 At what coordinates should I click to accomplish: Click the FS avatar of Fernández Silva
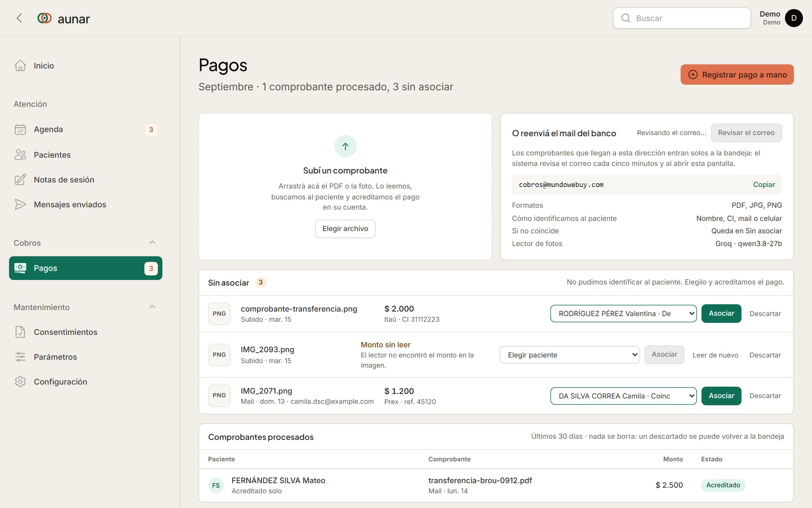(x=216, y=485)
